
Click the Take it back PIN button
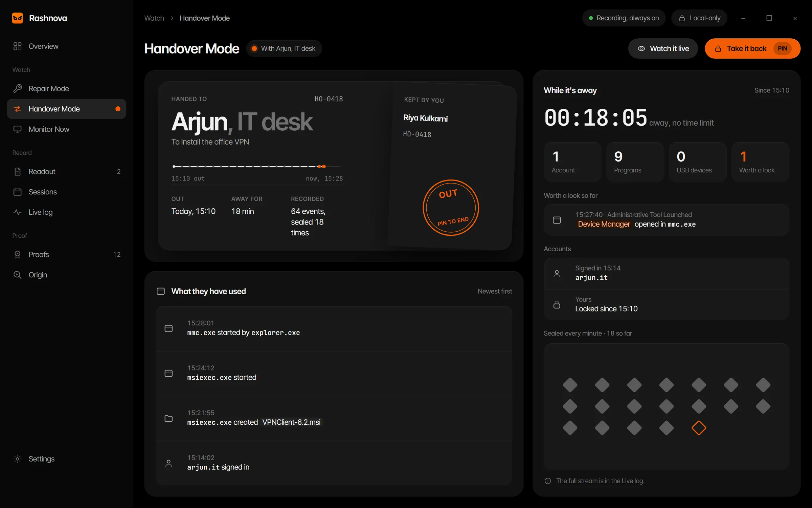coord(752,48)
